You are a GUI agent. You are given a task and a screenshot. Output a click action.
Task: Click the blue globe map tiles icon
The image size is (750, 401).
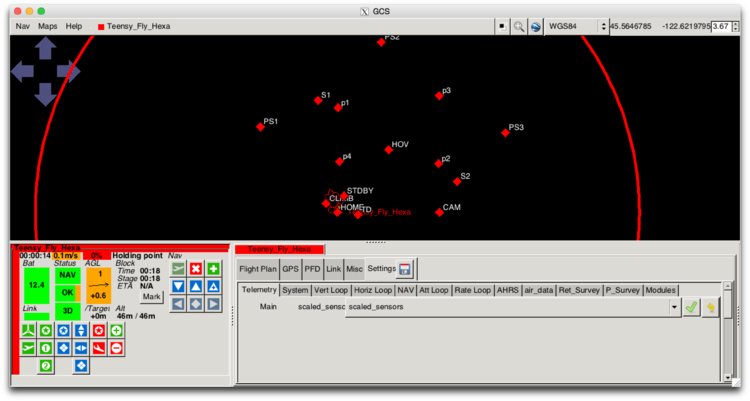[x=536, y=26]
